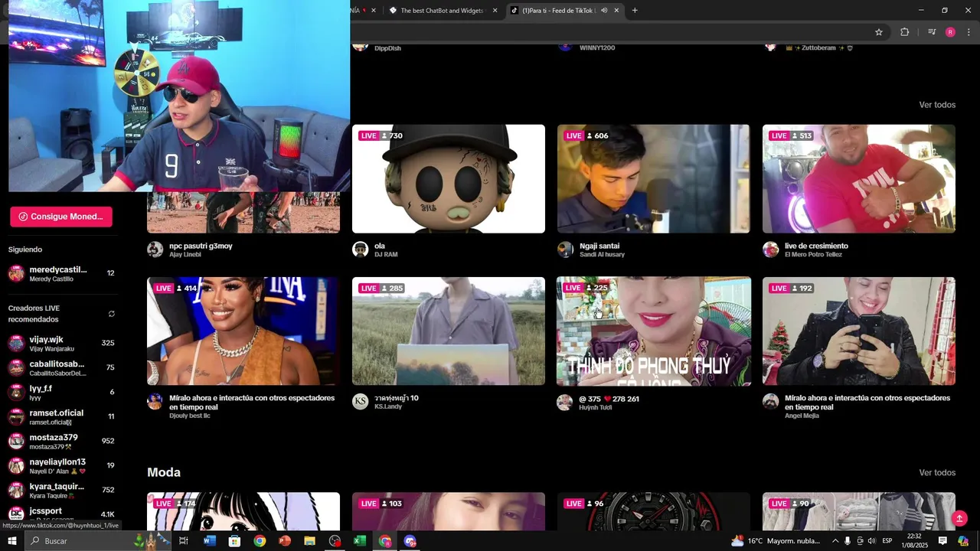Open Windows notification center icon
This screenshot has height=551, width=980.
pos(942,541)
